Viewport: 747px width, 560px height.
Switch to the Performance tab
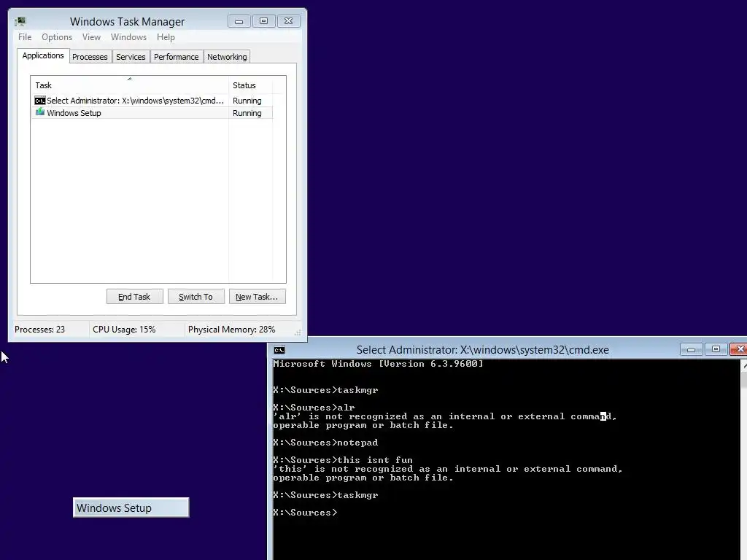[x=176, y=57]
